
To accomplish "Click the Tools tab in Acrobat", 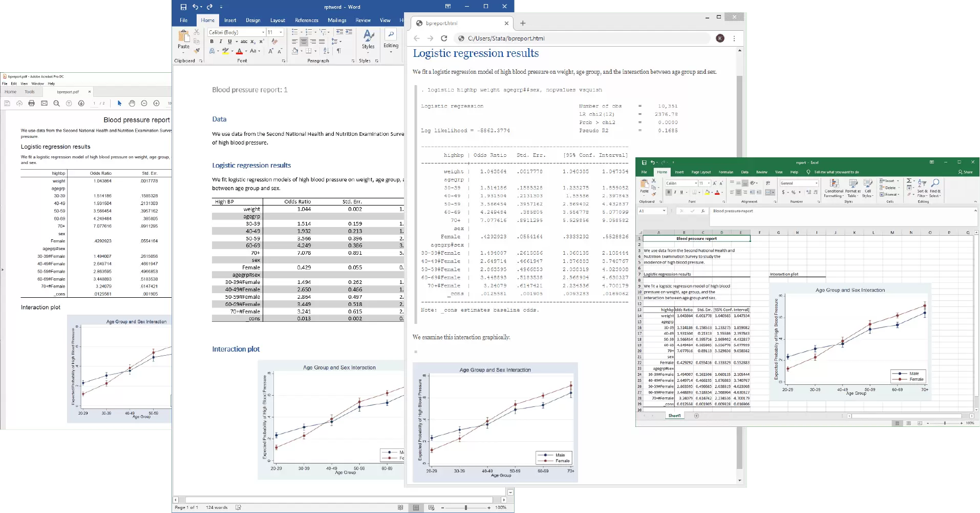I will [30, 92].
